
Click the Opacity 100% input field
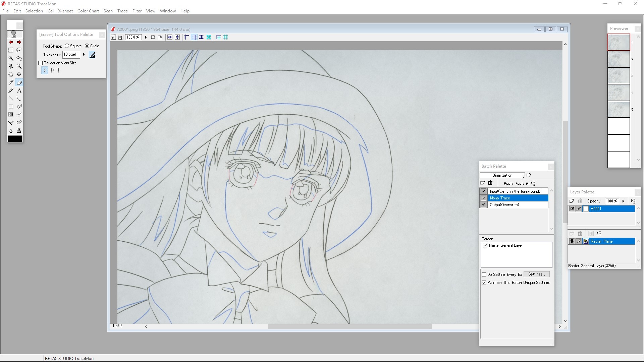click(x=612, y=201)
